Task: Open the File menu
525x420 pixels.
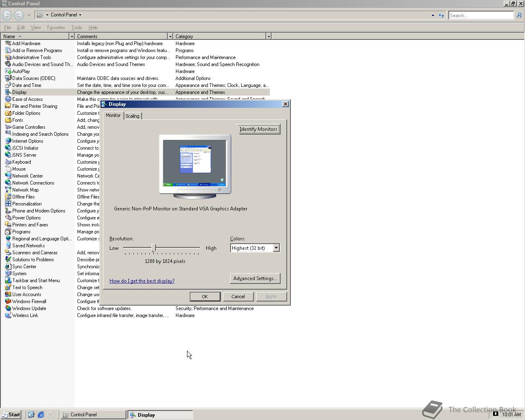Action: tap(7, 27)
